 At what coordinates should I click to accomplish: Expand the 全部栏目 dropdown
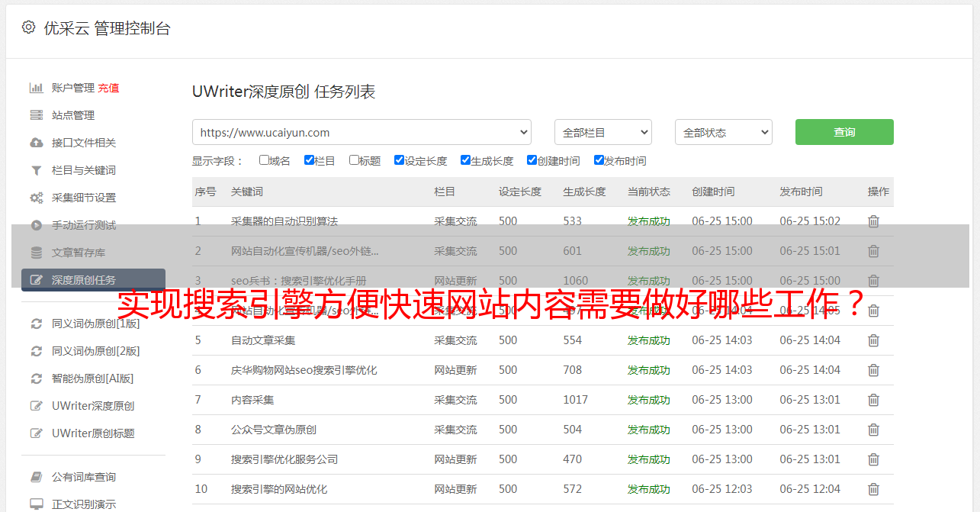coord(603,132)
